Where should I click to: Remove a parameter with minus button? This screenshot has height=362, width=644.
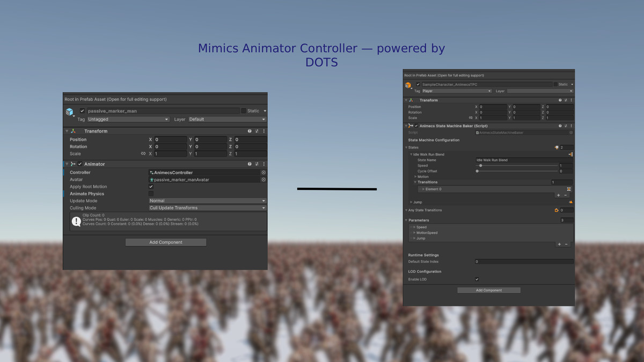pos(566,244)
